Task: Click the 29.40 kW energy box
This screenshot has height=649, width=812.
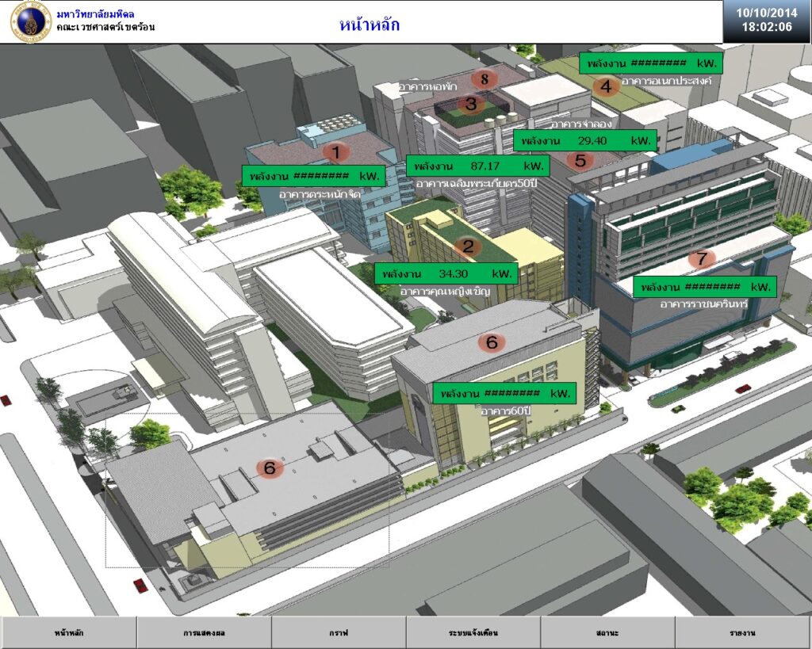Action: (x=585, y=140)
